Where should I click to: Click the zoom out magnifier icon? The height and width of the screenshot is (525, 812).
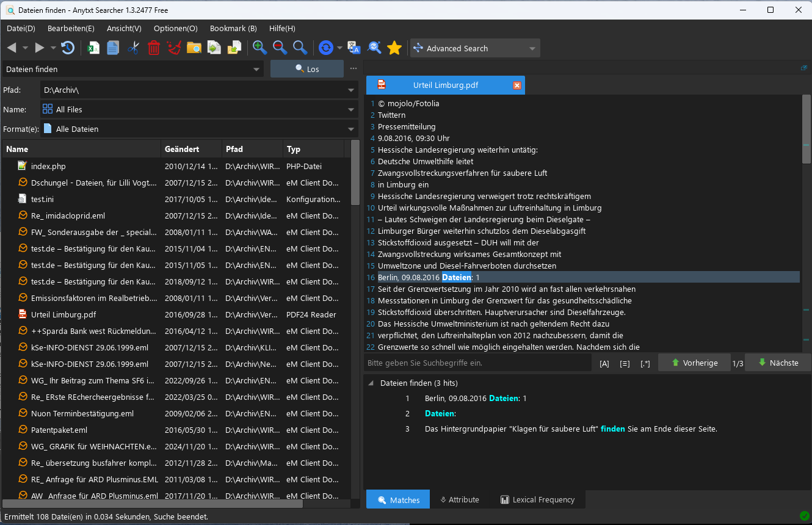tap(280, 48)
